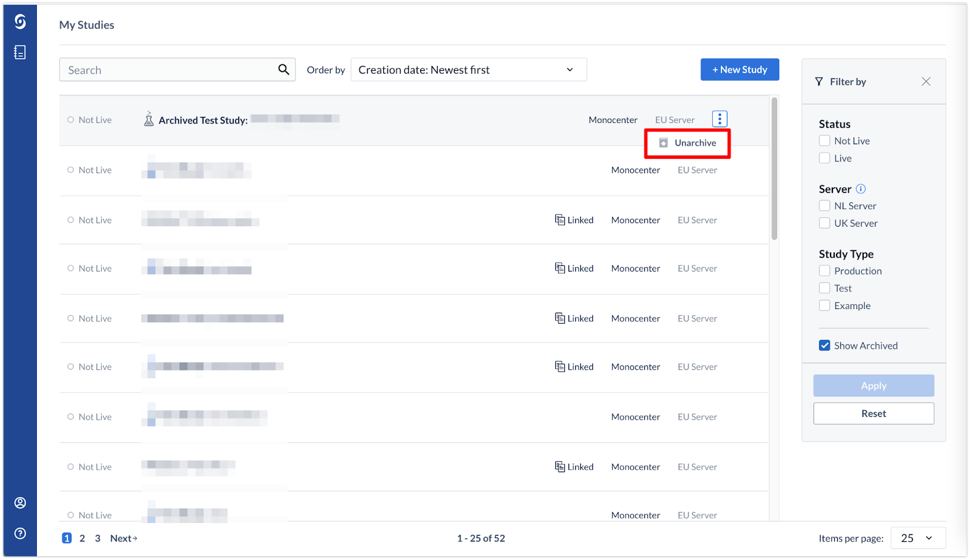Open the three-dot menu for Archived Test Study
The width and height of the screenshot is (970, 560).
click(x=720, y=119)
